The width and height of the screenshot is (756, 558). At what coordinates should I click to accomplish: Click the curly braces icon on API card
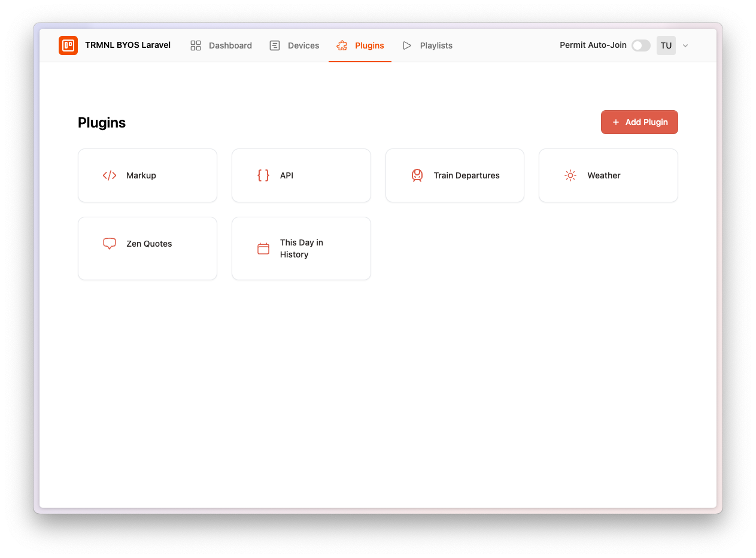click(263, 175)
